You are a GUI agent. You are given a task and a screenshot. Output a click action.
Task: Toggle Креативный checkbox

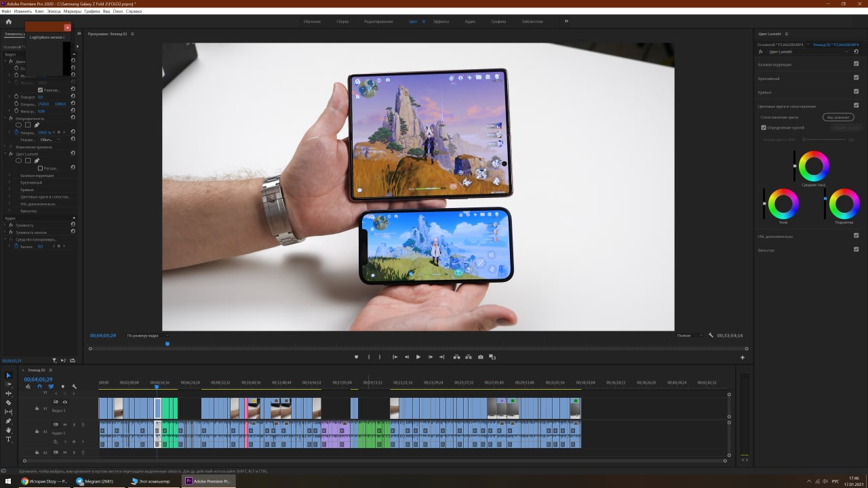coord(856,77)
